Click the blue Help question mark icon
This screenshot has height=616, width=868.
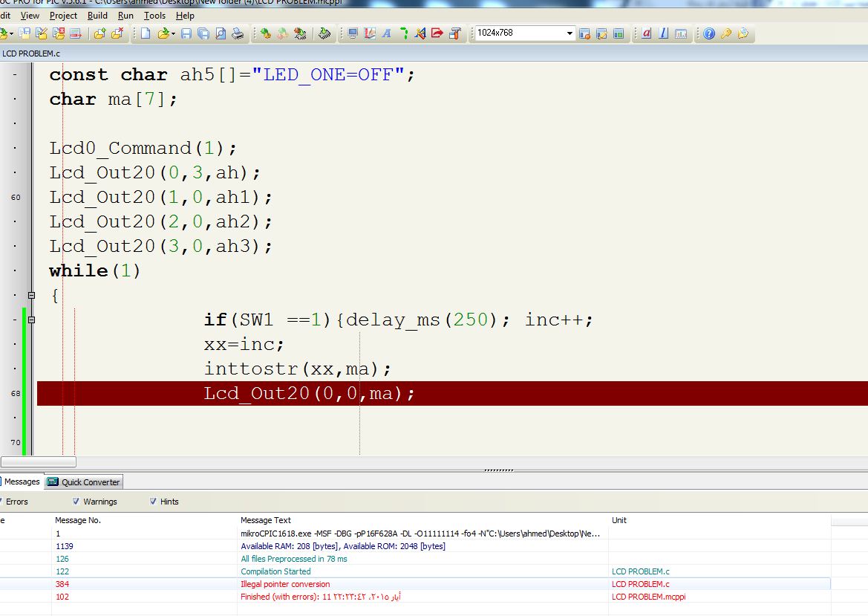[x=709, y=33]
